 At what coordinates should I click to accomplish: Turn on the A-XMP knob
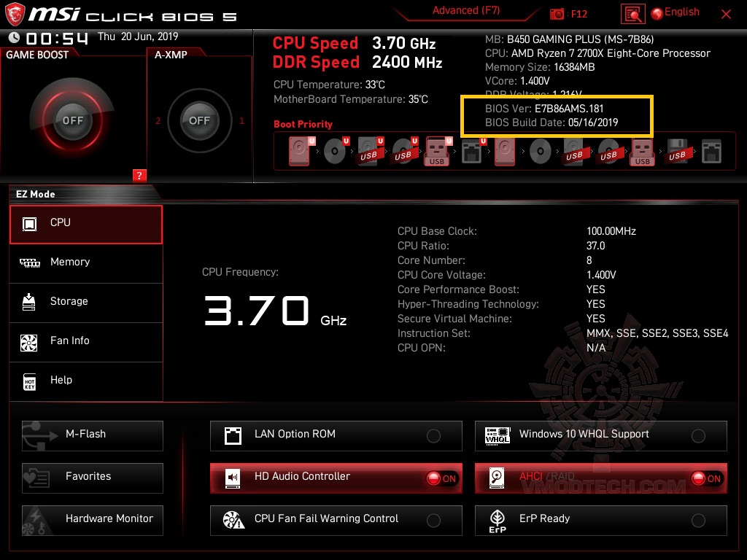pyautogui.click(x=199, y=120)
